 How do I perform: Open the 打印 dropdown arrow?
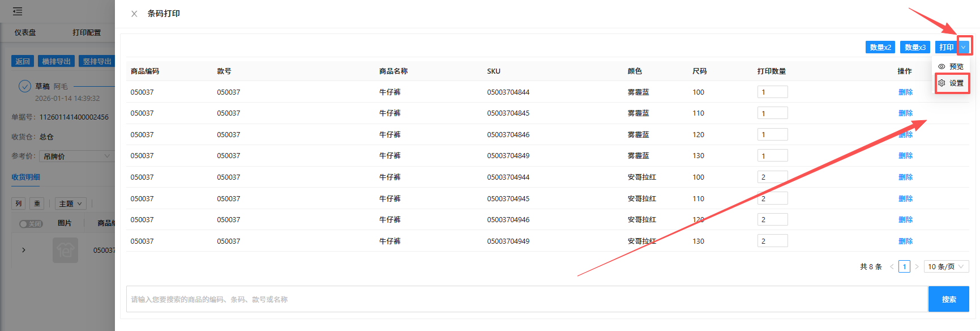coord(964,47)
